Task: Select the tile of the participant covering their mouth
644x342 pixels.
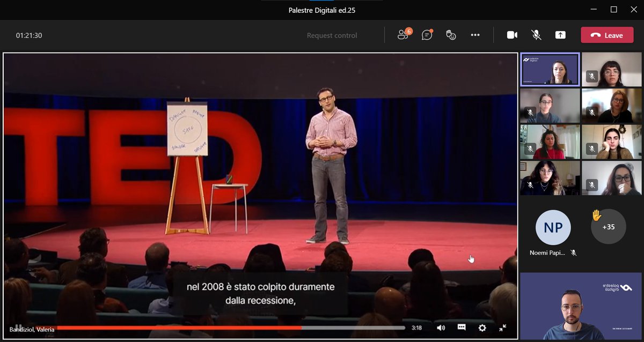Action: pyautogui.click(x=611, y=178)
